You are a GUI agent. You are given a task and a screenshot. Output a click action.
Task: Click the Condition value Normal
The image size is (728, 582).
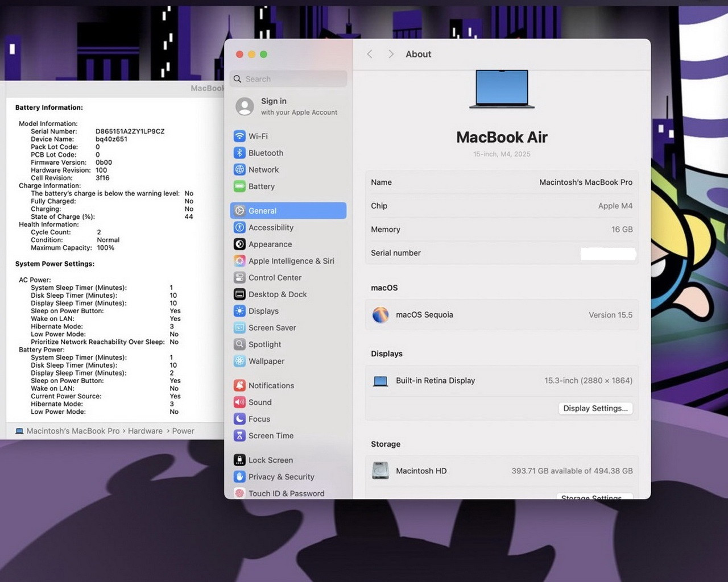108,240
